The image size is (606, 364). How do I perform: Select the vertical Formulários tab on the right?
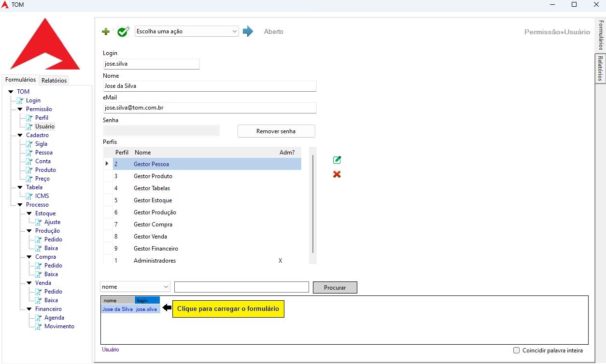601,35
